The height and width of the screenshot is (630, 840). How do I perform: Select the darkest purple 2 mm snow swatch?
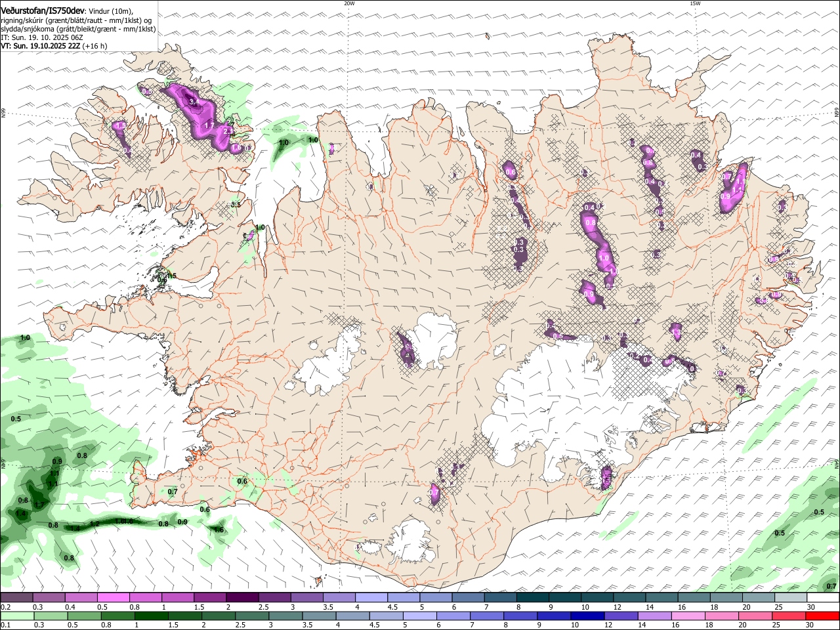point(241,597)
